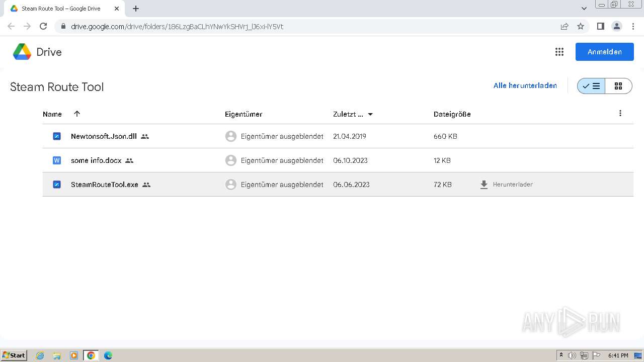Screen dimensions: 644x362
Task: Open Microsoft Edge from the taskbar
Action: [108, 355]
